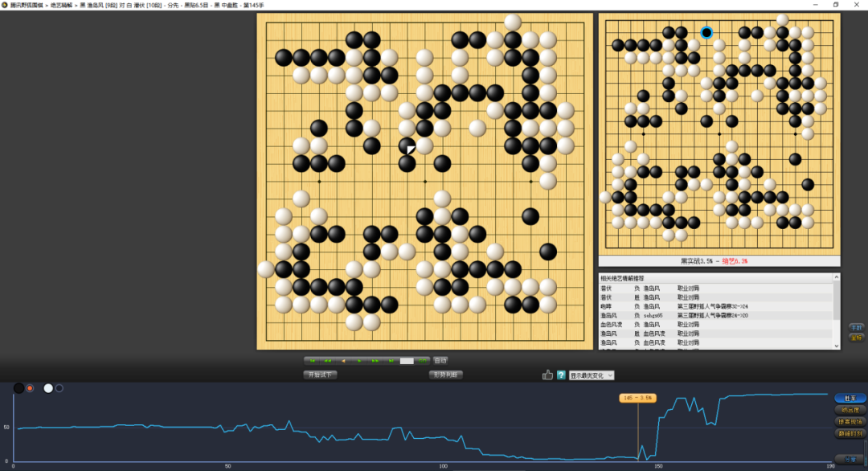The width and height of the screenshot is (868, 471).
Task: Step back one move
Action: coord(344,361)
